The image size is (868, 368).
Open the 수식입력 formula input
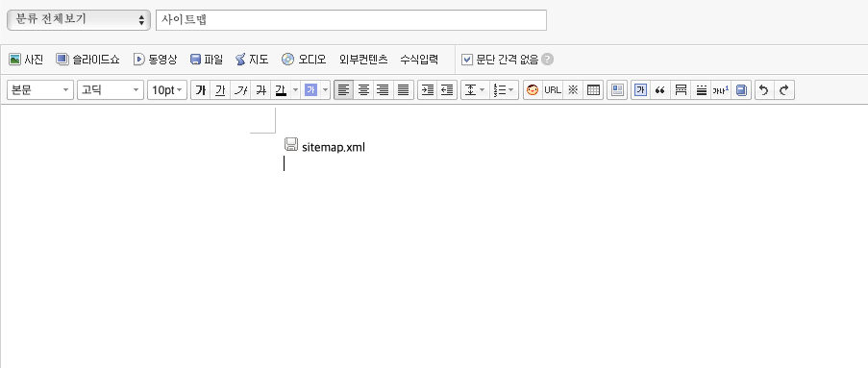click(419, 60)
